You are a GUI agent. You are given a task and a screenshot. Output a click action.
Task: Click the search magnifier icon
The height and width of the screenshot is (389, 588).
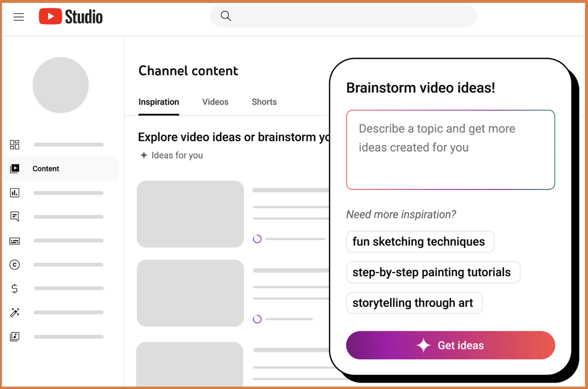[226, 16]
